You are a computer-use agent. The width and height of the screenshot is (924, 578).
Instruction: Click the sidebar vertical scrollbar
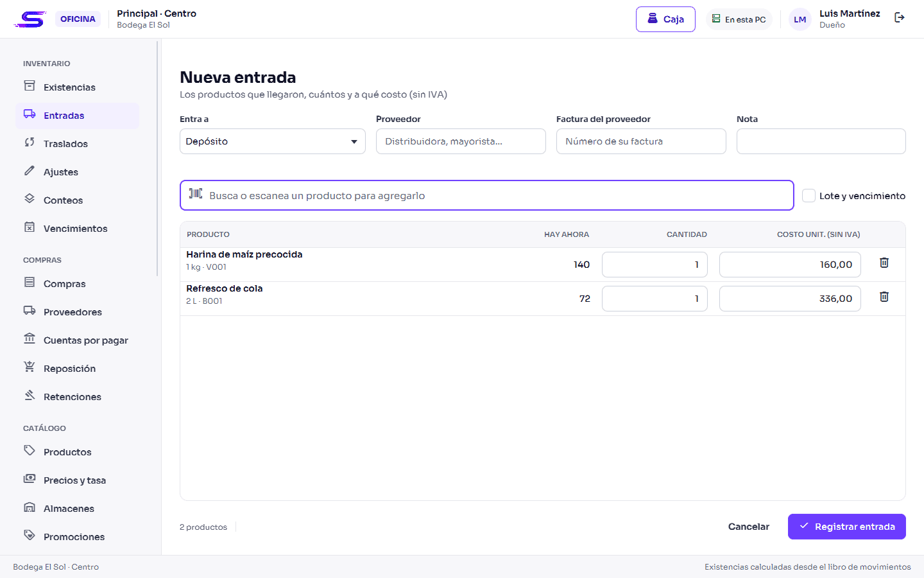pos(157,159)
